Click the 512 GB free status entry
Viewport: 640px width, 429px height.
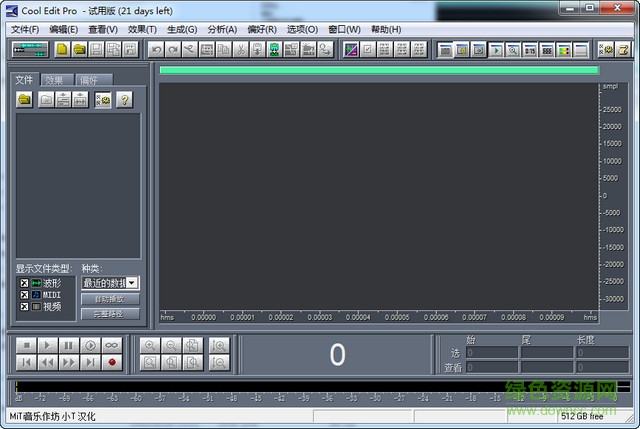click(582, 416)
